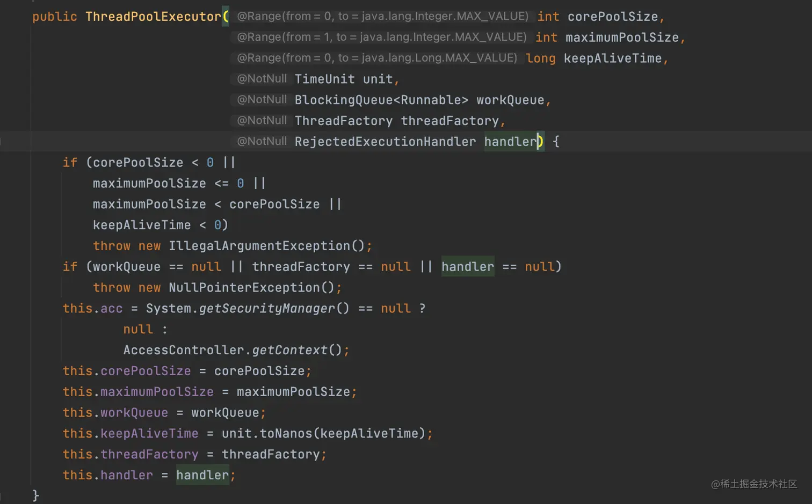Click 'corePoolSize < 0' condition line

pos(149,163)
